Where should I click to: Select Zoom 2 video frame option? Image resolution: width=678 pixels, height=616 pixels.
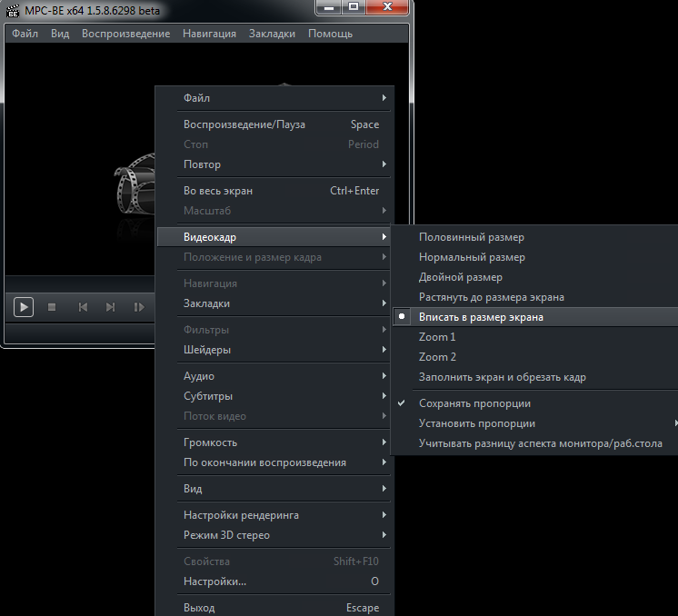click(535, 357)
